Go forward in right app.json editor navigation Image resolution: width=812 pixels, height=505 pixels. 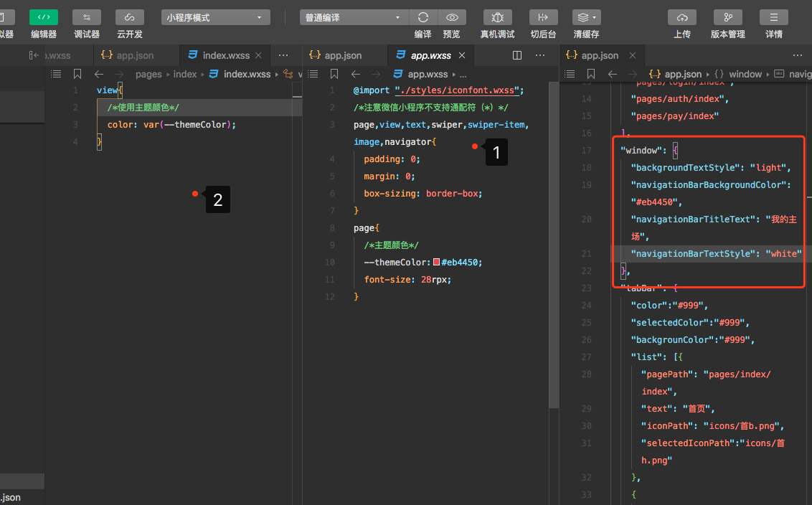click(x=632, y=74)
